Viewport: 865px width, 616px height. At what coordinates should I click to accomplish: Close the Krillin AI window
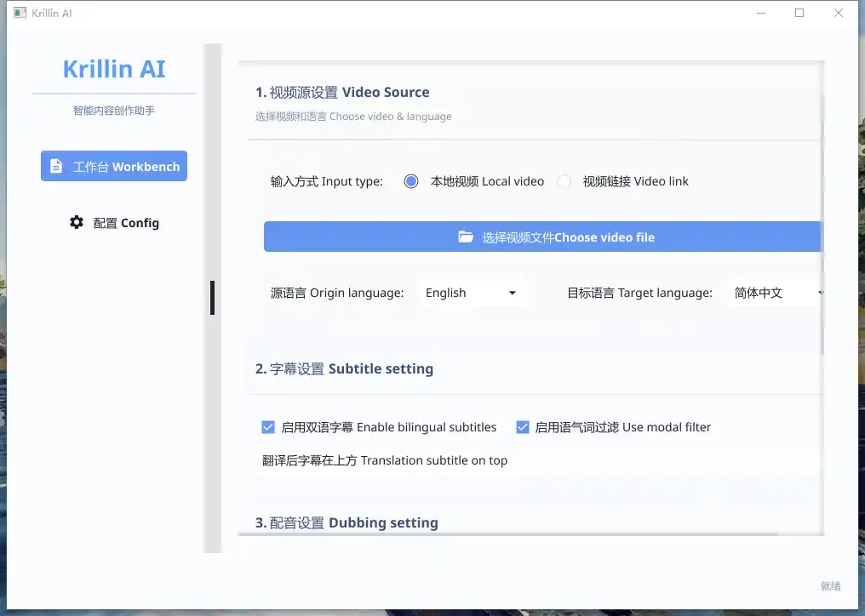(839, 14)
